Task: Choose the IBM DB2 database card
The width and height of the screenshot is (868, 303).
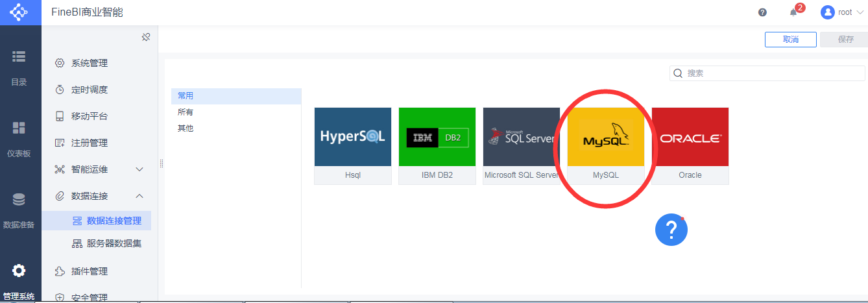Action: [437, 146]
